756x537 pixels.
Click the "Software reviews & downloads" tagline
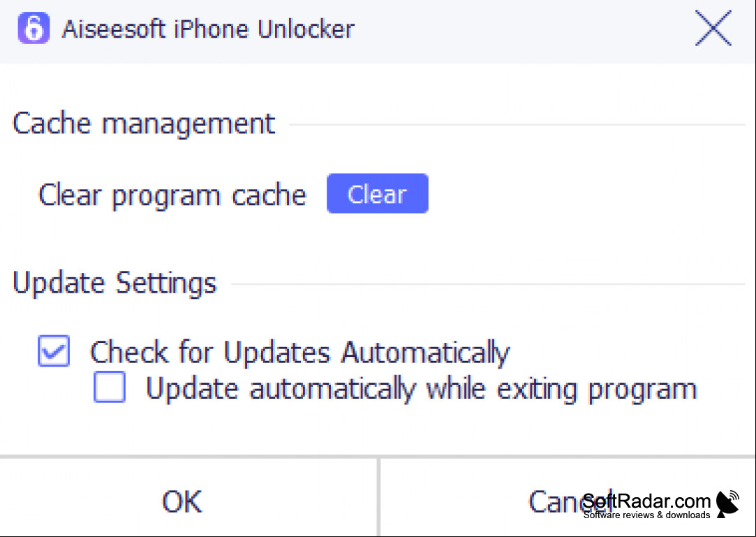[x=646, y=515]
